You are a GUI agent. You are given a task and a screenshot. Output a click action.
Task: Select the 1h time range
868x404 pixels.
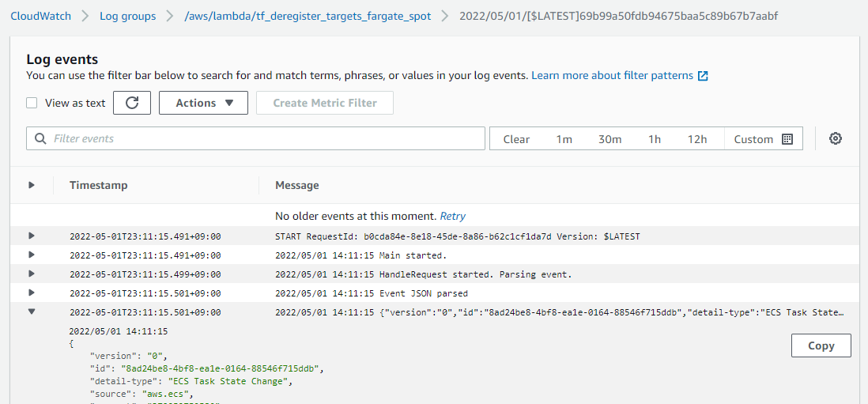655,139
